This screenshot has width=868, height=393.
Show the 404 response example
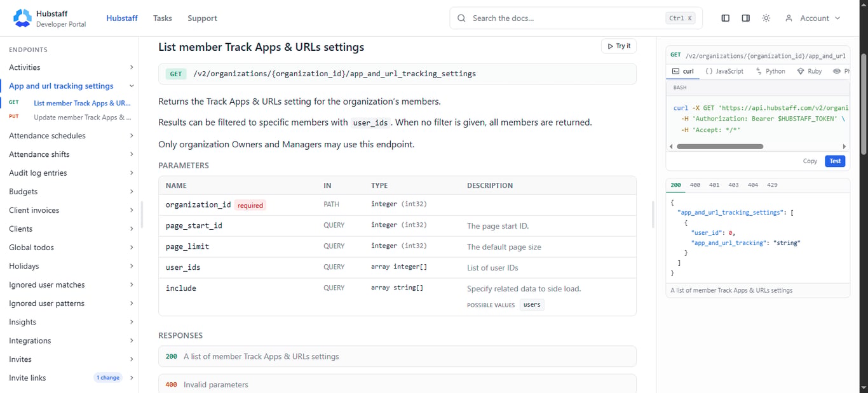click(x=753, y=185)
